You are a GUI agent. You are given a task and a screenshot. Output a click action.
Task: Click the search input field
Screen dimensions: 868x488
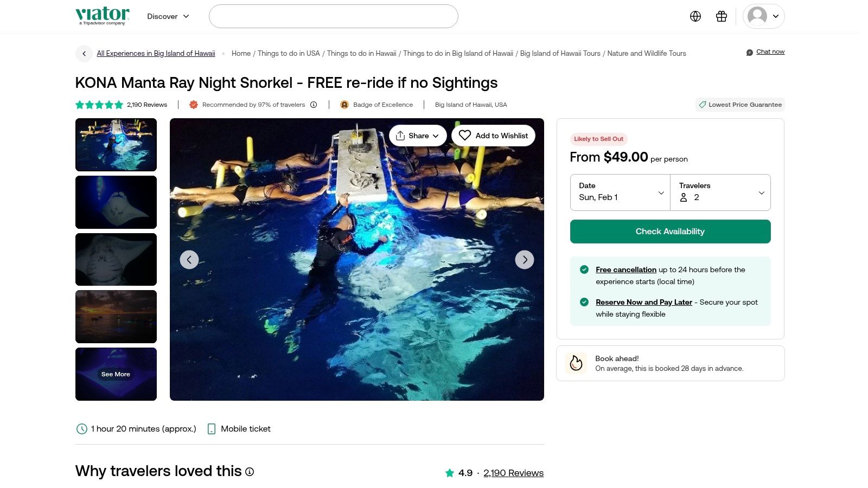pyautogui.click(x=333, y=16)
